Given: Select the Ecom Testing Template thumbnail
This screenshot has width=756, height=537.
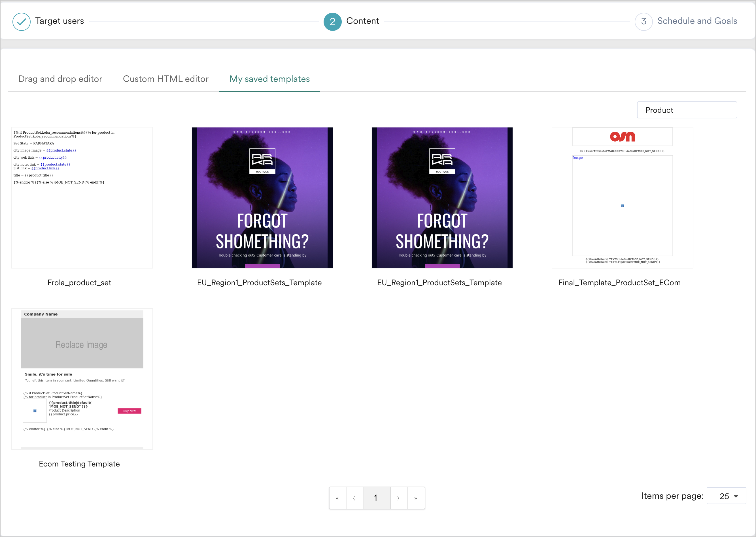Looking at the screenshot, I should coord(82,379).
